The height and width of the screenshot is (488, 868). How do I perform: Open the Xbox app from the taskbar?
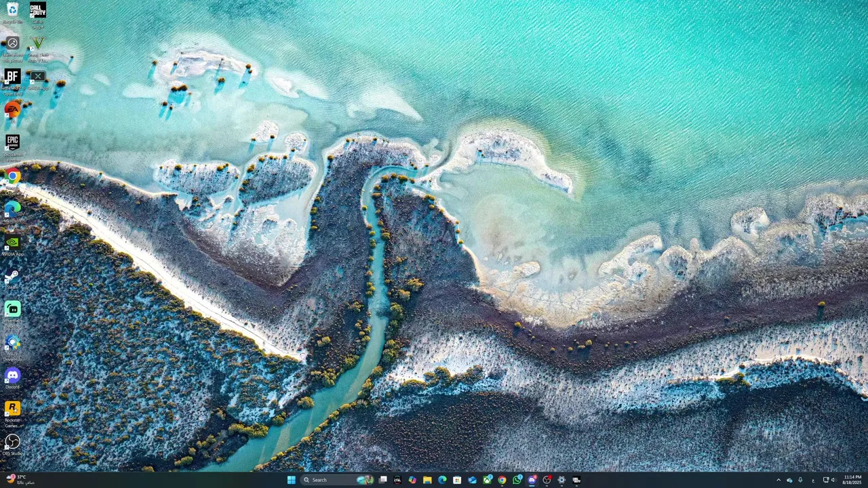pos(487,480)
